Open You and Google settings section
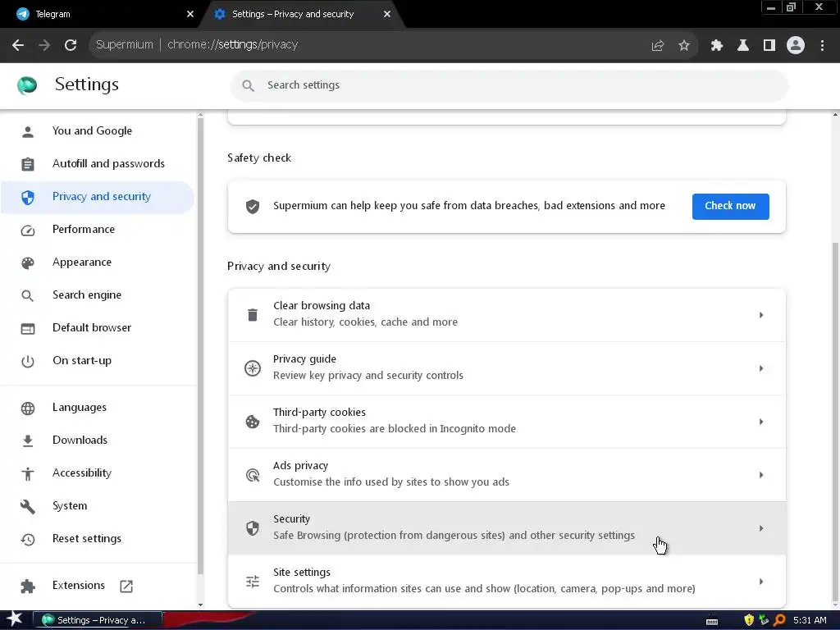The image size is (840, 630). click(x=98, y=131)
